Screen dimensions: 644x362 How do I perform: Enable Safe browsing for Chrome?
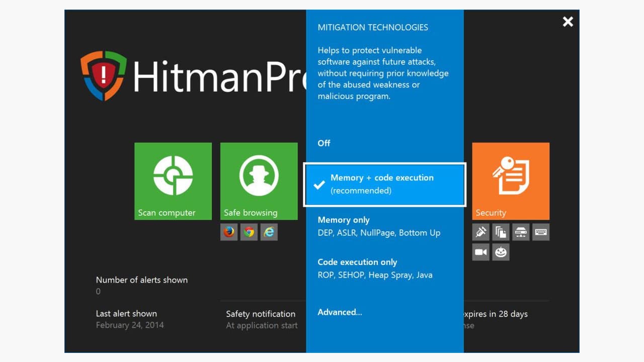tap(249, 232)
